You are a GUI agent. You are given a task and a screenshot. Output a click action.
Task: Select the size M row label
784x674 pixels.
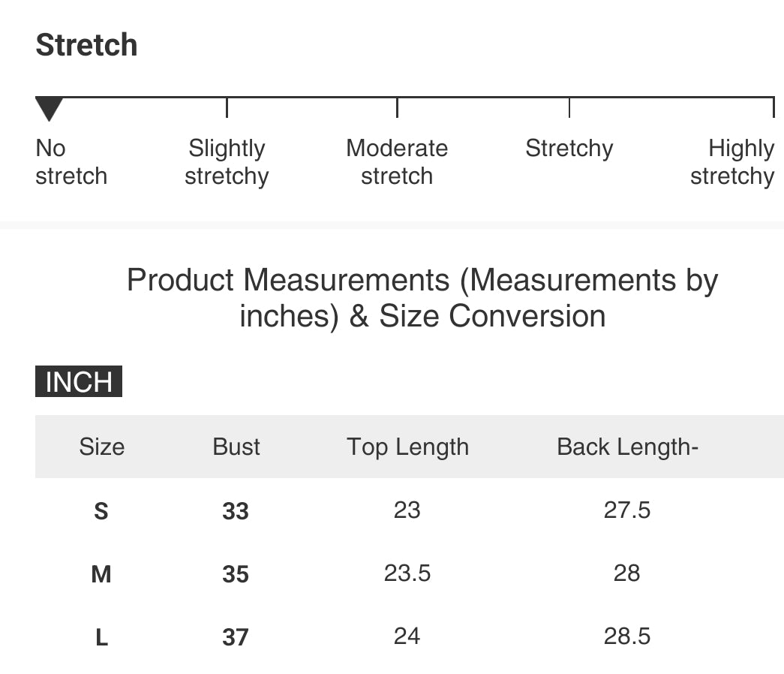[101, 575]
